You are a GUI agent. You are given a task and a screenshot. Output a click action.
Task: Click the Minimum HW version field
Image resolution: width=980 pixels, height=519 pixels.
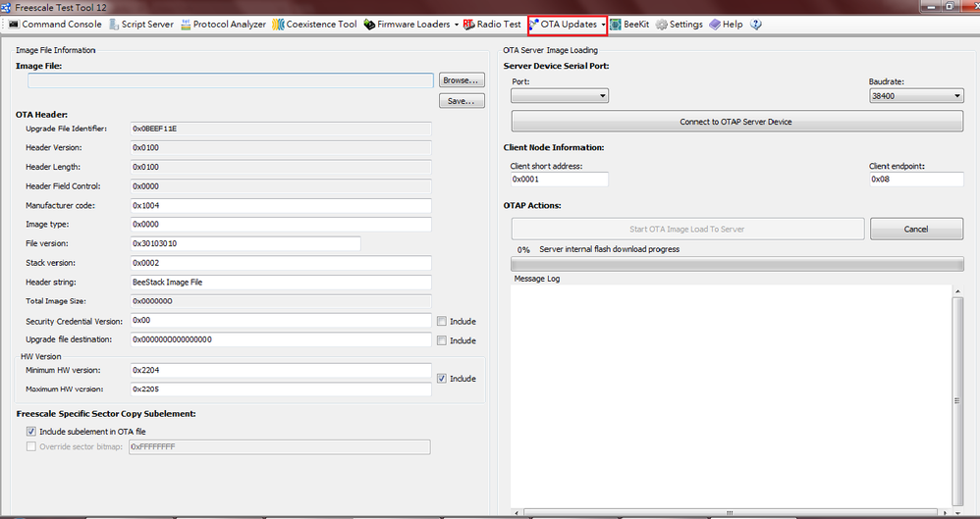[281, 370]
